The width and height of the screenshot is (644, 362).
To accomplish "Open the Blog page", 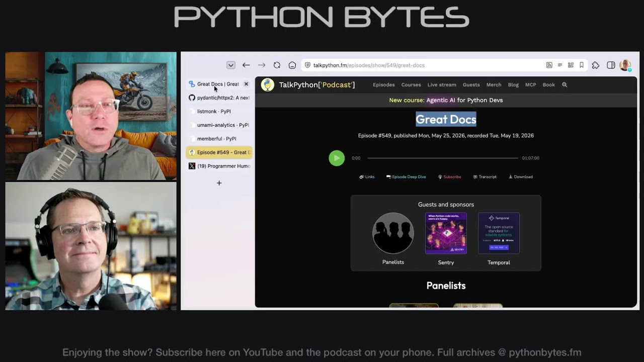I will [513, 85].
